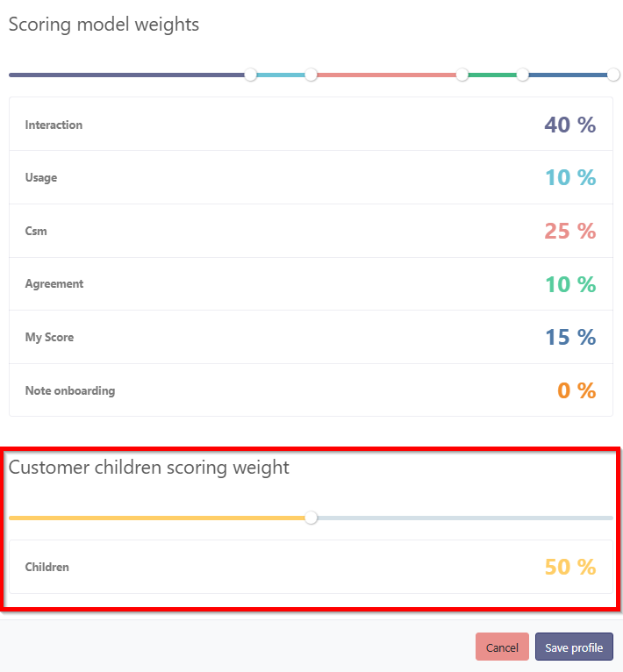Viewport: 623px width, 672px height.
Task: Cancel the scoring profile changes
Action: (x=502, y=647)
